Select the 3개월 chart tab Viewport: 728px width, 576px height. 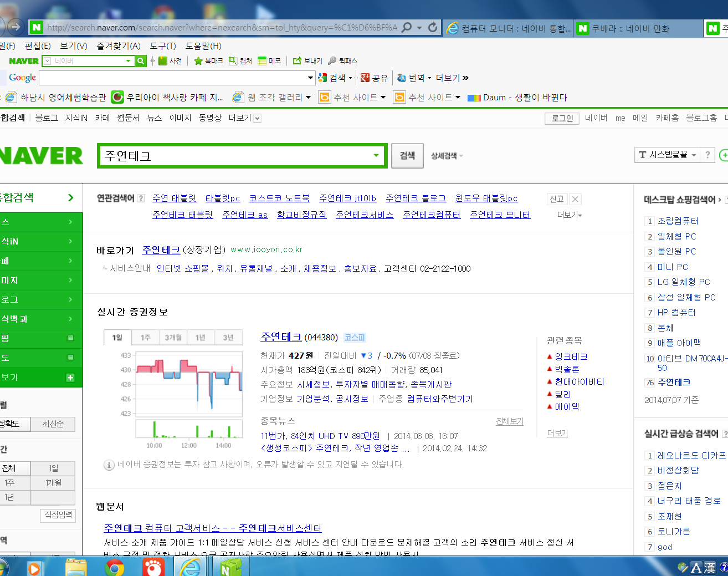point(173,338)
